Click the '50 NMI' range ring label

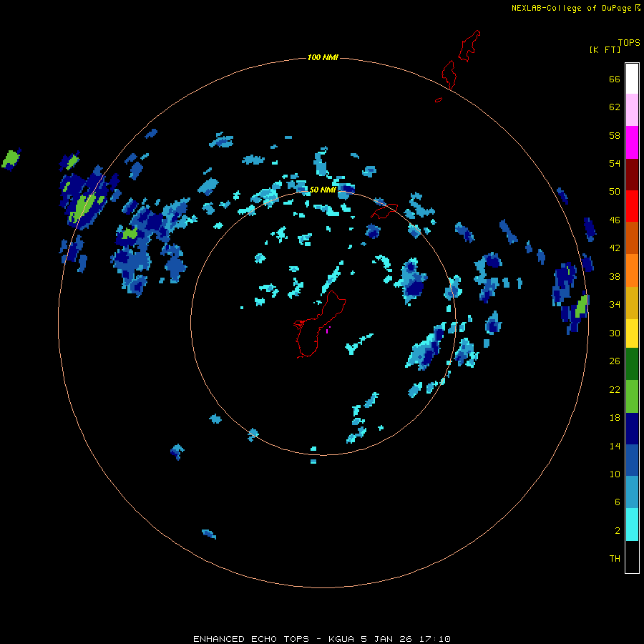click(323, 190)
